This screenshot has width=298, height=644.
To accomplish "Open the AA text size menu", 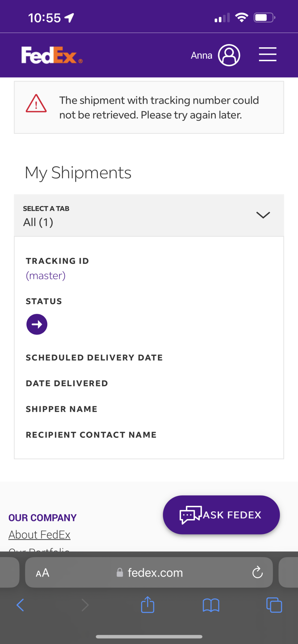I will [x=43, y=573].
